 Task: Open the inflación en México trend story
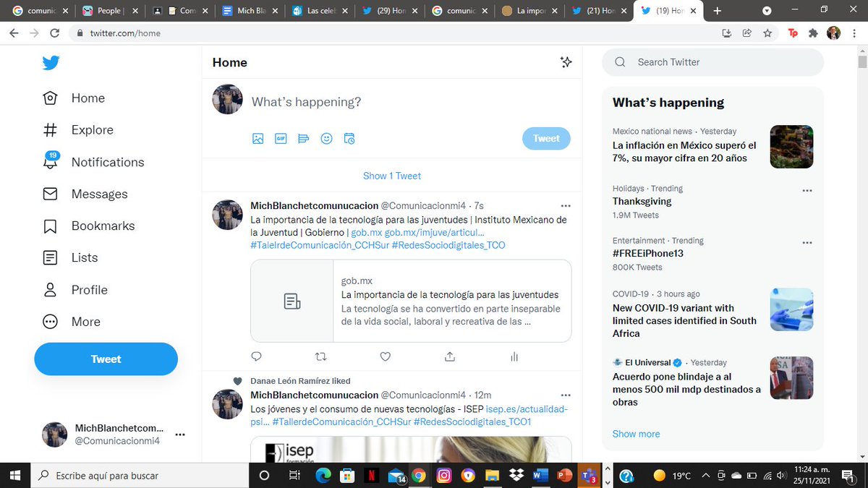[x=712, y=146]
